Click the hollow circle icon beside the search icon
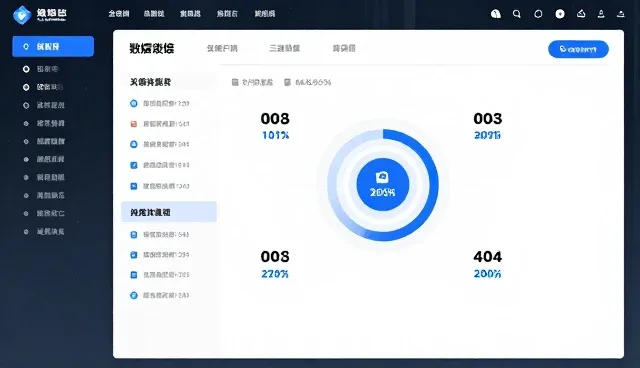The image size is (640, 368). pos(538,14)
